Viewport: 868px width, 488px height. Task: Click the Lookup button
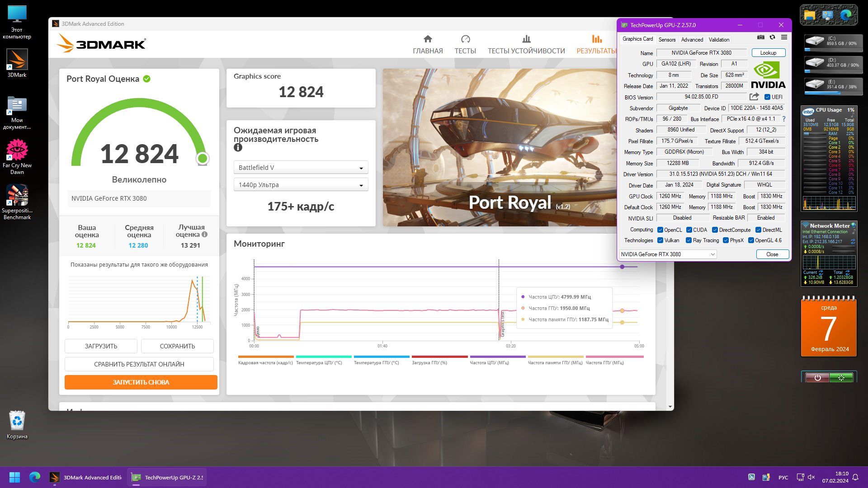(768, 53)
